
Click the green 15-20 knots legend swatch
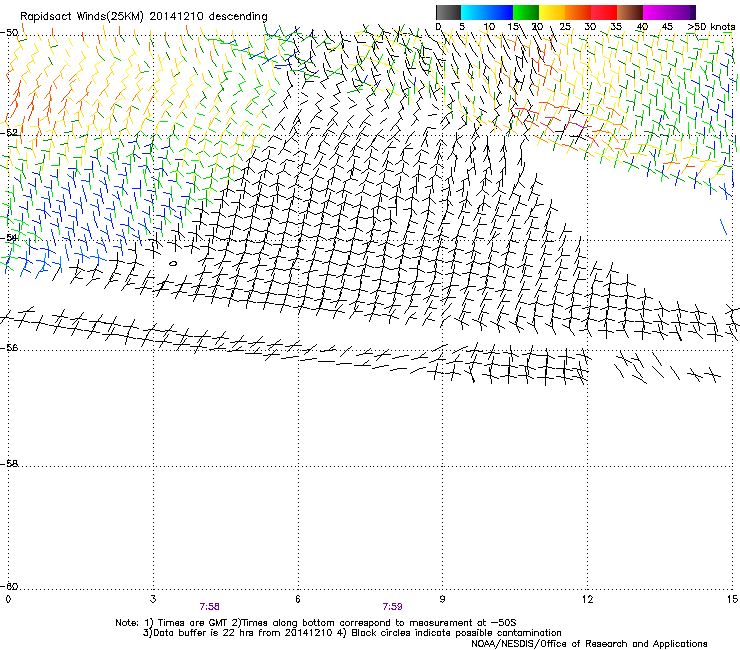(x=526, y=12)
